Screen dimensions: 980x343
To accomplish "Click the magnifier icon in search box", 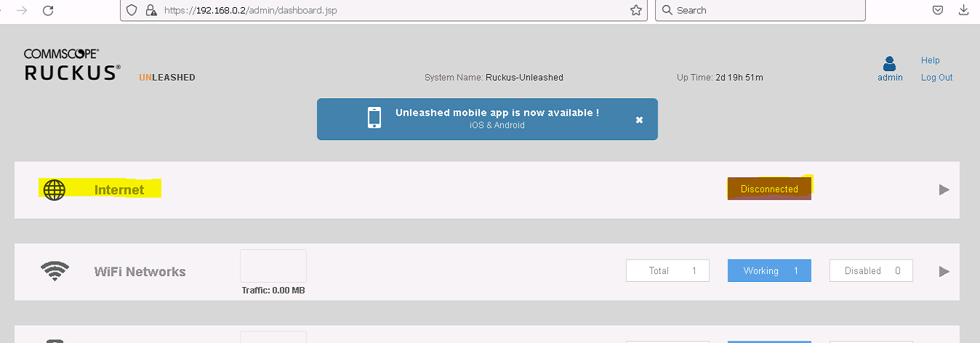I will tap(667, 10).
